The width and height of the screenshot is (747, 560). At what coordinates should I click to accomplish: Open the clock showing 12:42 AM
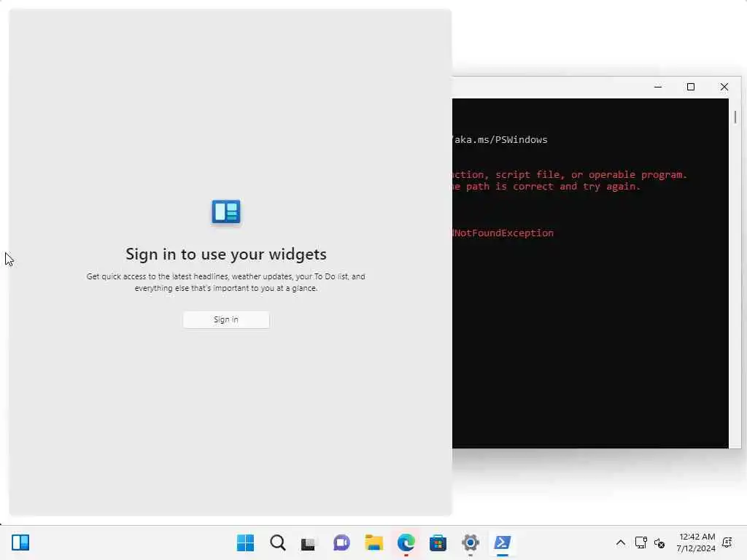[x=697, y=537]
